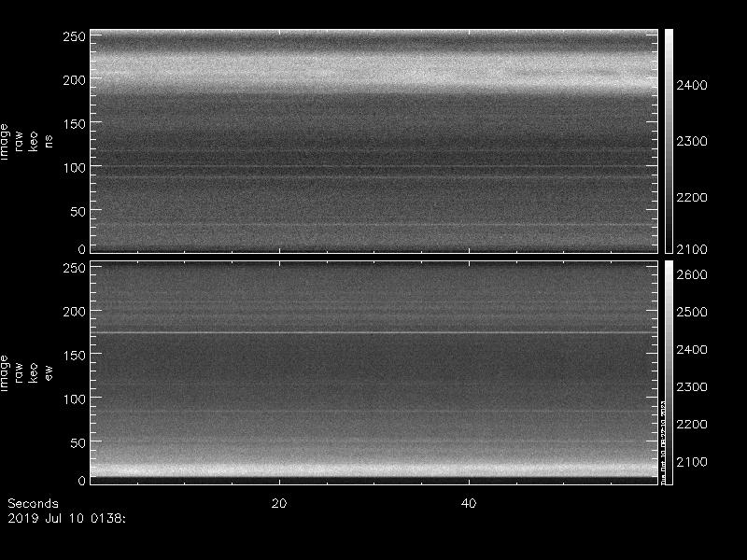This screenshot has height=560, width=747.
Task: Click the '40' seconds axis tick label
Action: click(x=469, y=503)
